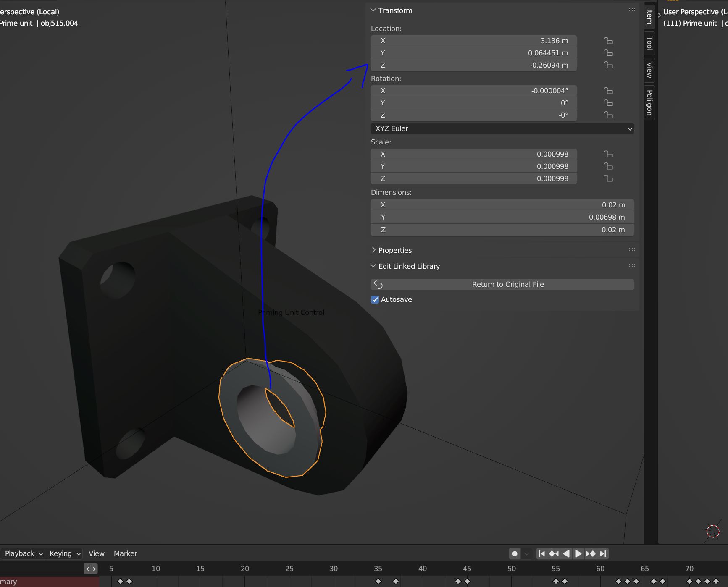This screenshot has height=587, width=728.
Task: Click the Dimensions Y value field
Action: pyautogui.click(x=502, y=217)
